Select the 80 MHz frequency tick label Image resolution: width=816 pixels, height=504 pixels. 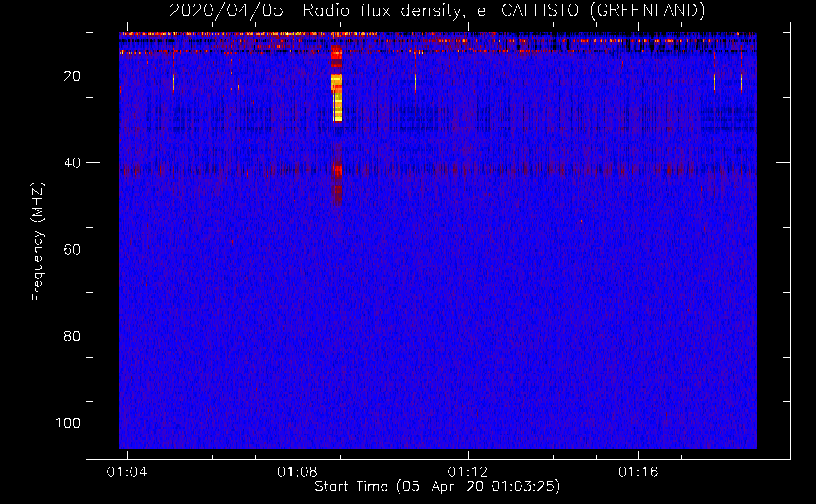(x=73, y=336)
